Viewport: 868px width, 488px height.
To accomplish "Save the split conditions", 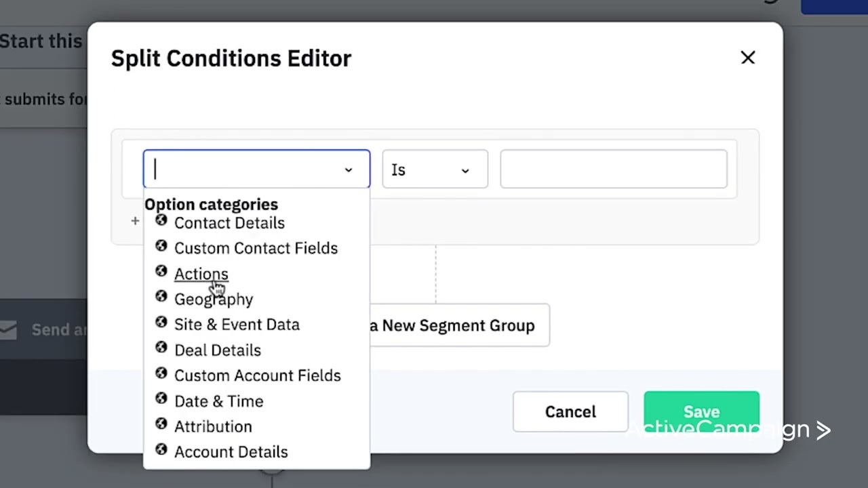I will [x=701, y=411].
